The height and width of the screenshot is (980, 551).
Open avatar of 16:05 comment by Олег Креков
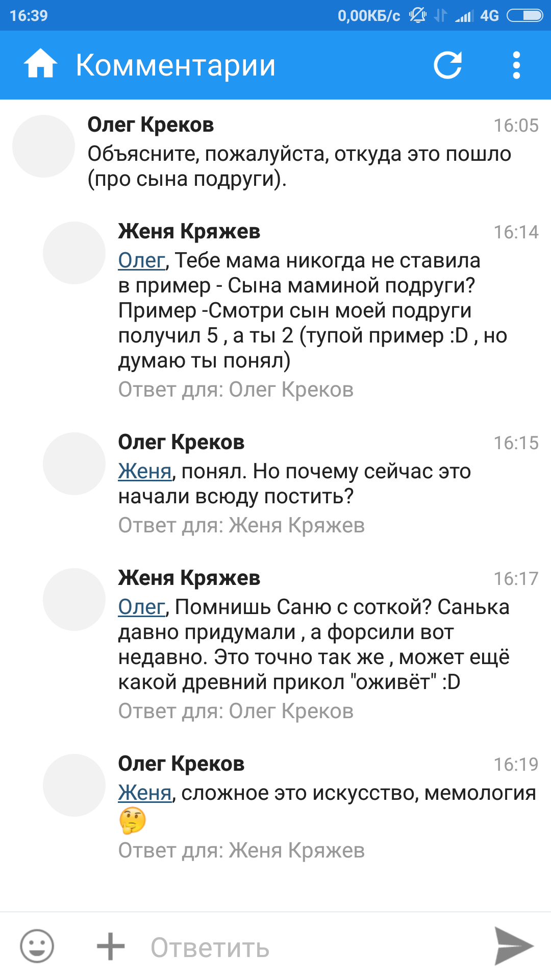coord(43,146)
